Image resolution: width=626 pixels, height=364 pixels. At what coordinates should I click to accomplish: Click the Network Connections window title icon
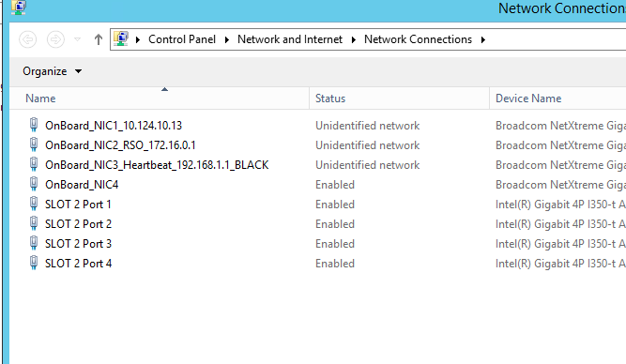pyautogui.click(x=19, y=8)
